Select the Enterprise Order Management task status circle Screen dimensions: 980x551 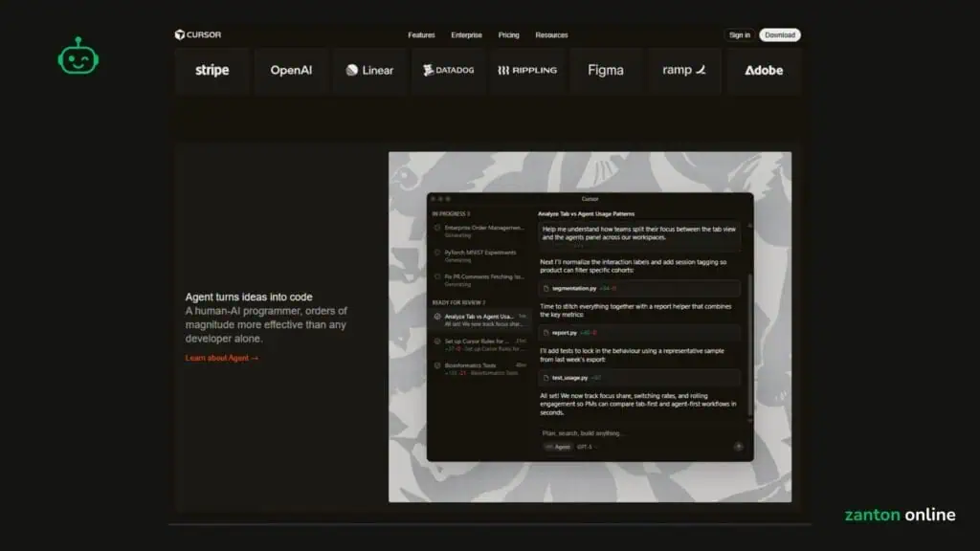[437, 229]
